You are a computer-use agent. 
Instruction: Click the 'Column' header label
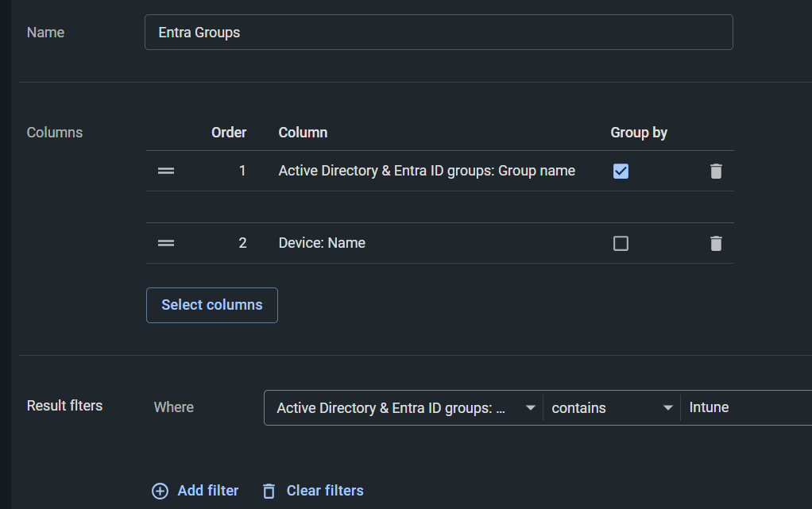[x=303, y=133]
